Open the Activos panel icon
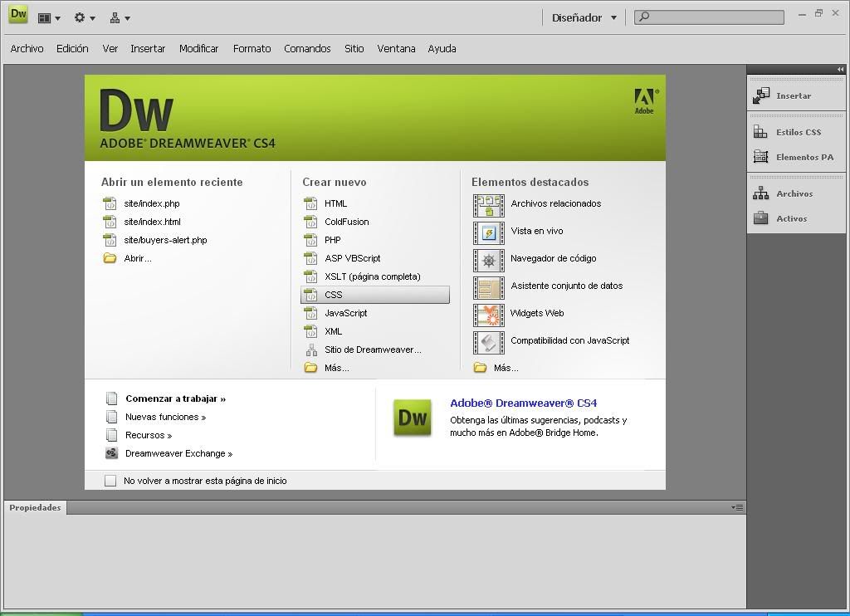850x616 pixels. [x=760, y=218]
